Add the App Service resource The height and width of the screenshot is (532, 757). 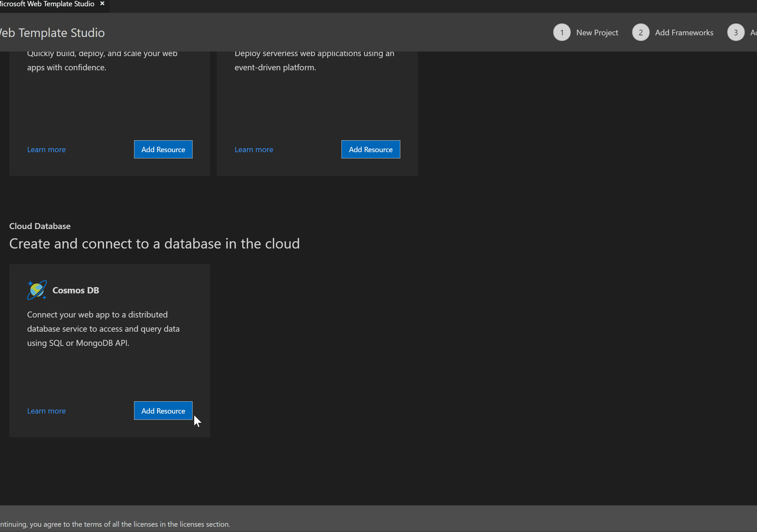163,149
